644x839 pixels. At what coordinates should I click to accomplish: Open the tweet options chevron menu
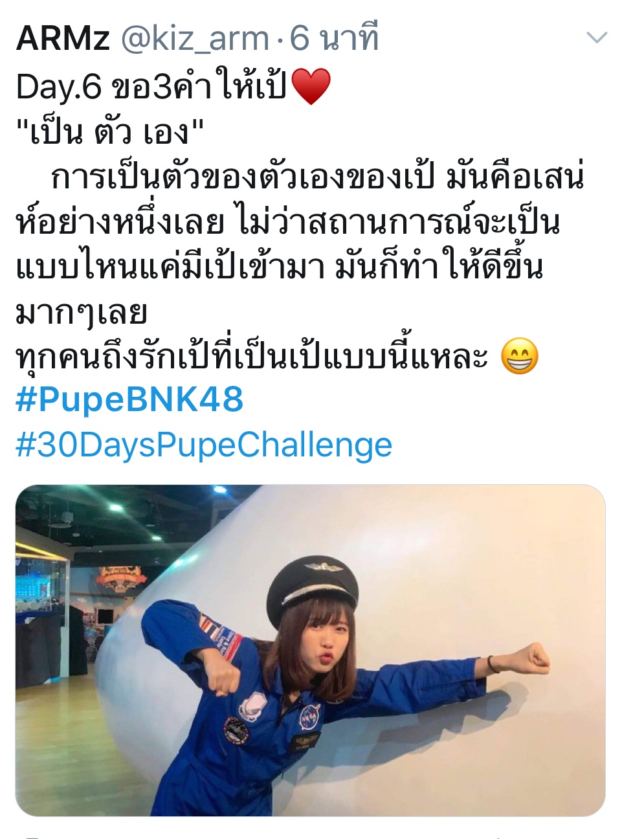pos(596,38)
